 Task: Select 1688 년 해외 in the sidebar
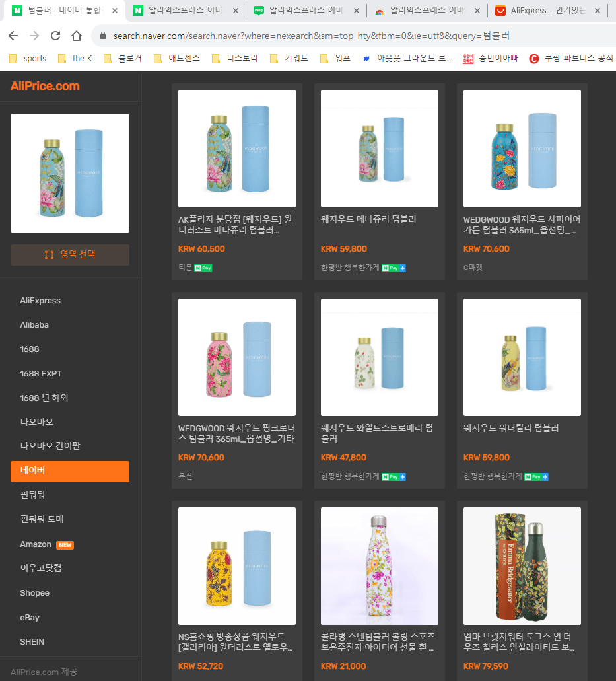click(x=44, y=398)
